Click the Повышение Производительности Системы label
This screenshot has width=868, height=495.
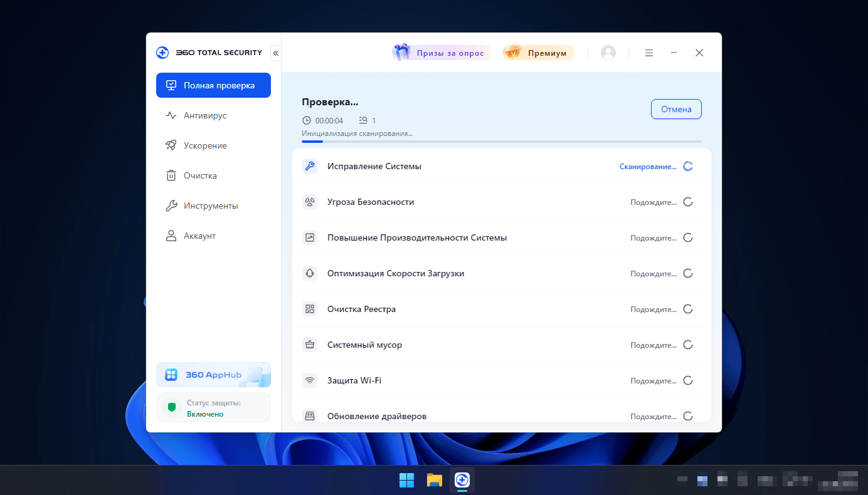click(x=417, y=238)
